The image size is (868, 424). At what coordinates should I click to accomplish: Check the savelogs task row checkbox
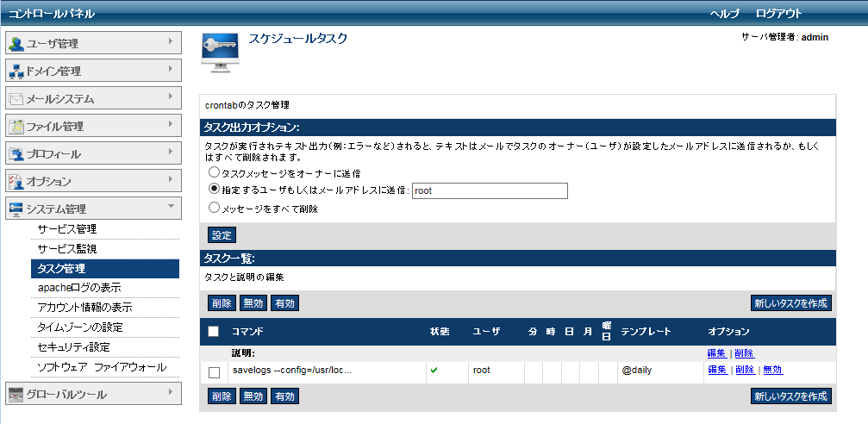point(215,372)
